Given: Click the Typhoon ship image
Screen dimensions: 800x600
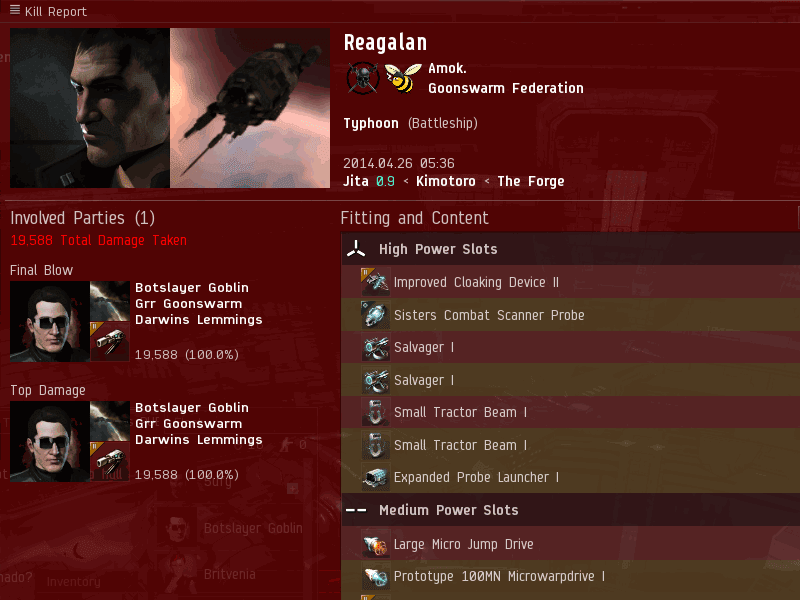Looking at the screenshot, I should coord(250,108).
